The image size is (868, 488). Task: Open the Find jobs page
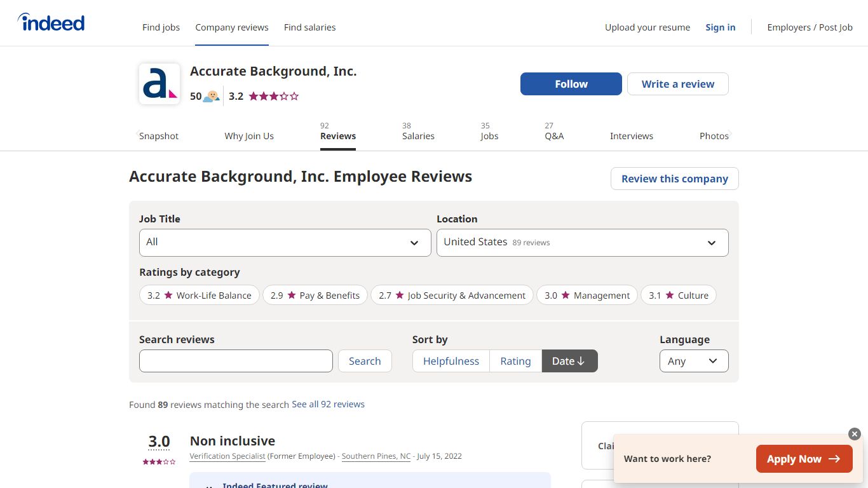pyautogui.click(x=161, y=27)
